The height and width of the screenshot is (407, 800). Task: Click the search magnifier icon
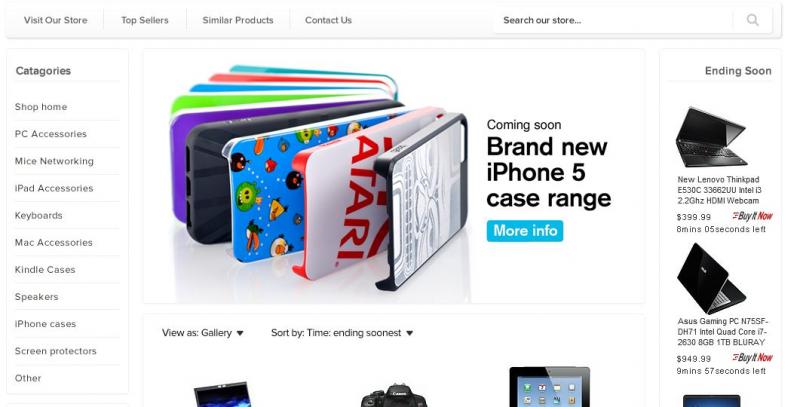click(x=752, y=20)
